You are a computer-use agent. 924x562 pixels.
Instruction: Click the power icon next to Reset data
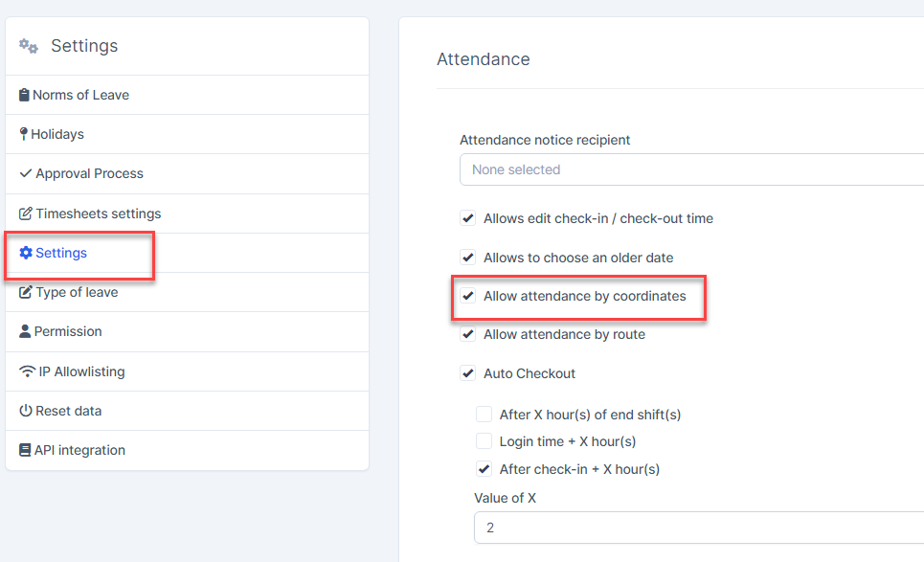(26, 411)
